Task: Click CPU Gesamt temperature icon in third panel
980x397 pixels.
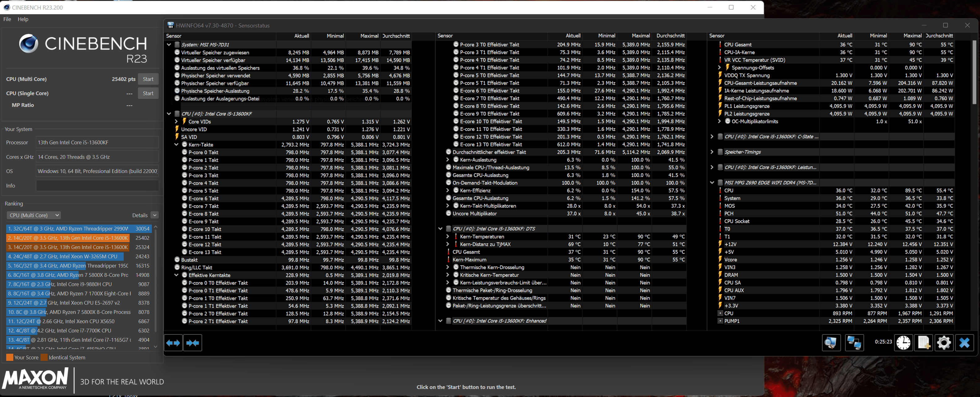Action: click(x=720, y=44)
